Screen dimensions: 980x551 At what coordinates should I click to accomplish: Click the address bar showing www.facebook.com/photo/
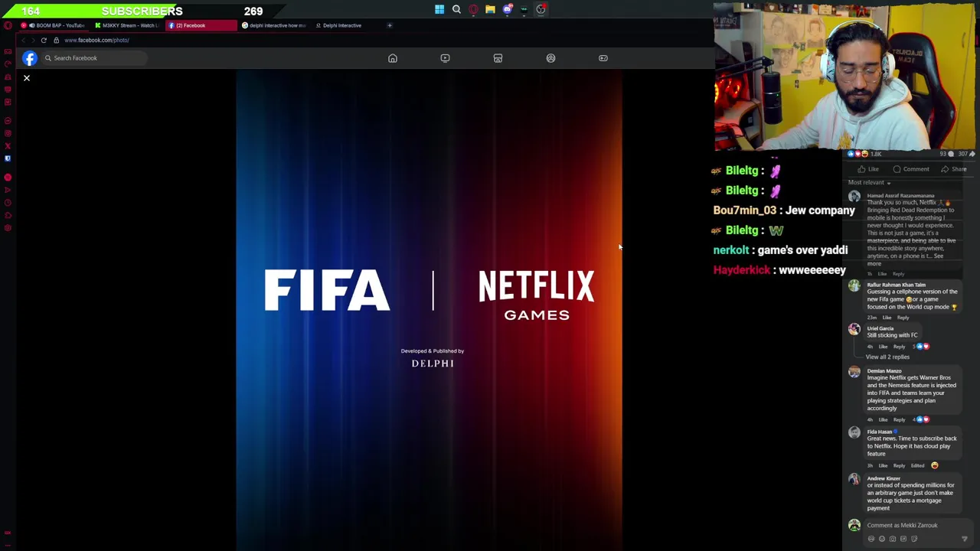click(96, 40)
